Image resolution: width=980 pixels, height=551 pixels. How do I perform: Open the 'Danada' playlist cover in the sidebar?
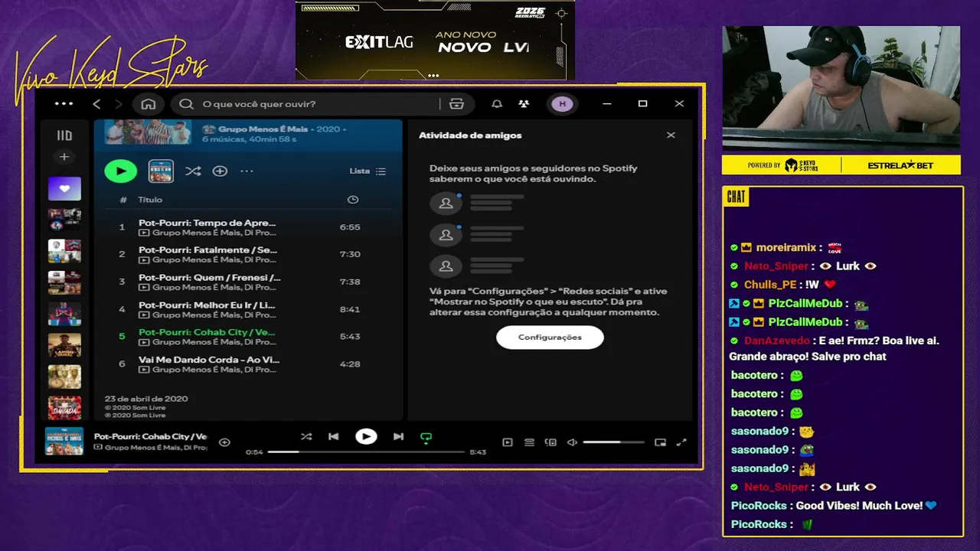click(64, 408)
